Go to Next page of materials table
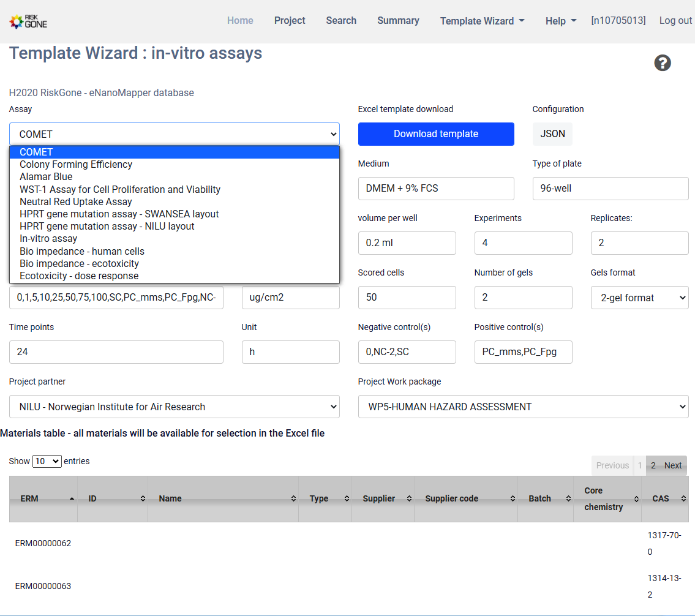Viewport: 695px width, 616px height. click(673, 465)
